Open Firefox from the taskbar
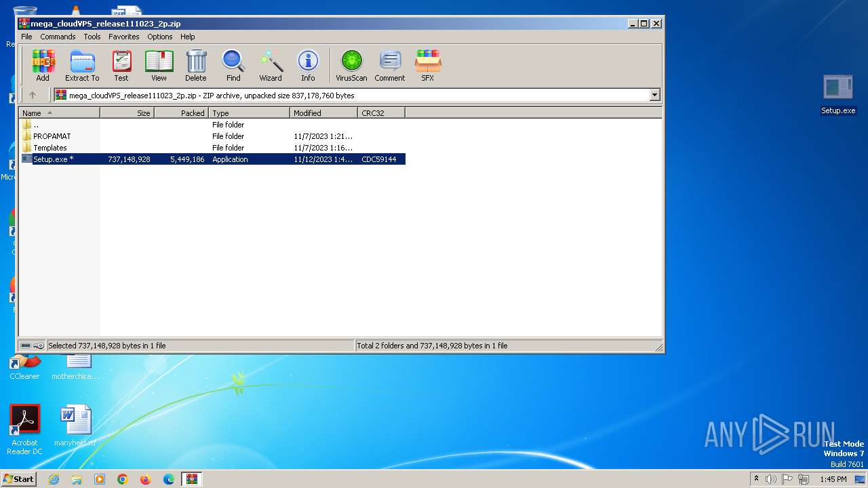The height and width of the screenshot is (488, 868). click(x=146, y=479)
